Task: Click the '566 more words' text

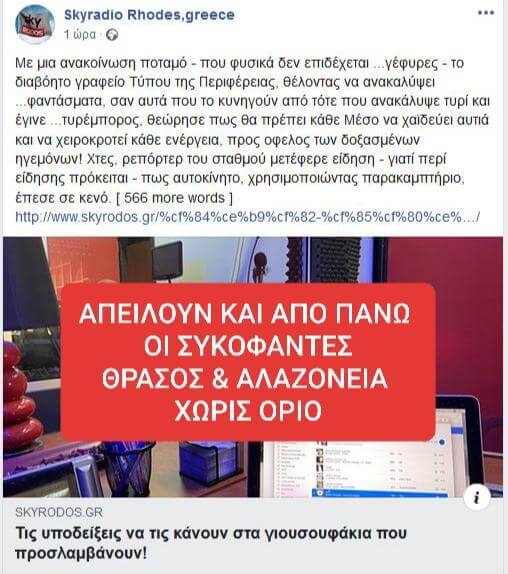Action: (x=175, y=198)
